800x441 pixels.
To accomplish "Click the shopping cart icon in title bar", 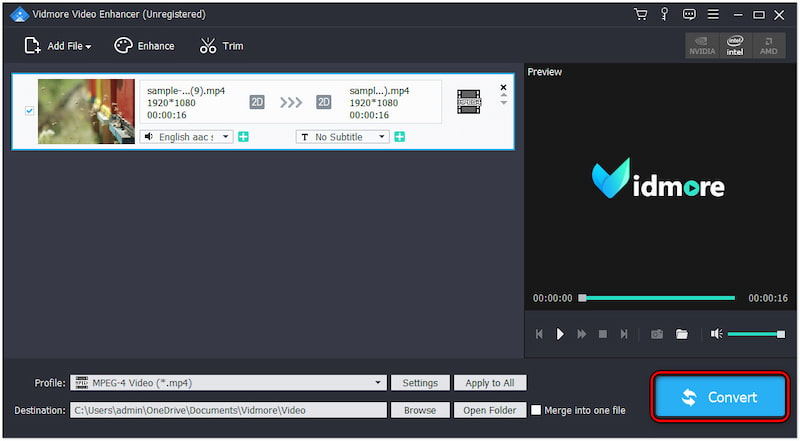I will (641, 15).
